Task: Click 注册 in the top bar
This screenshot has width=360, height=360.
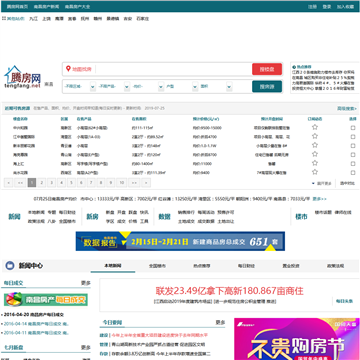Action: pos(312,7)
